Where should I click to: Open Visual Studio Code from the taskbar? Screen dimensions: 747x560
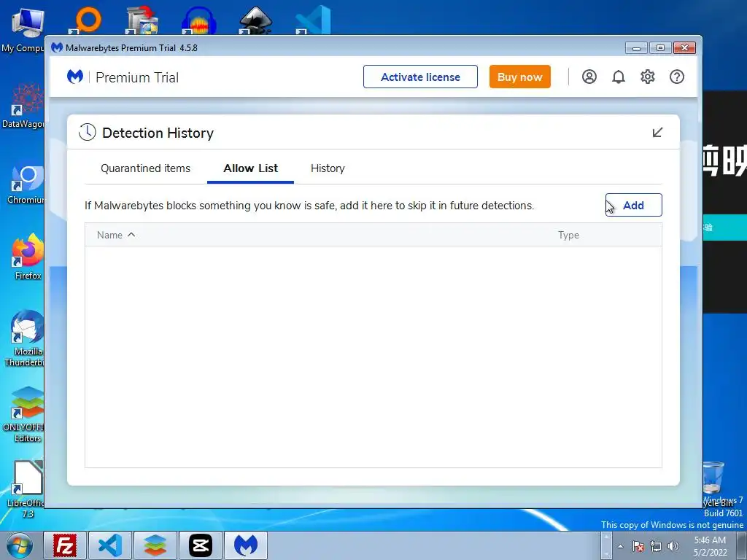tap(110, 545)
